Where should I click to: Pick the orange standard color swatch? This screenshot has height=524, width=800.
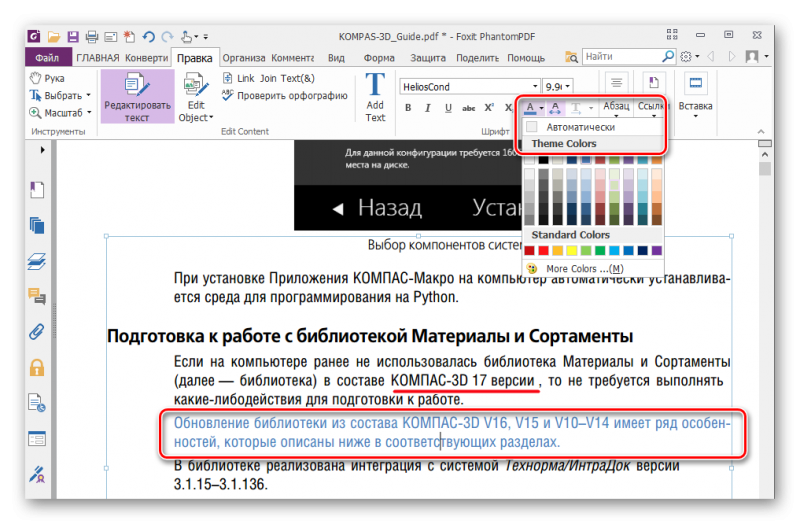558,251
